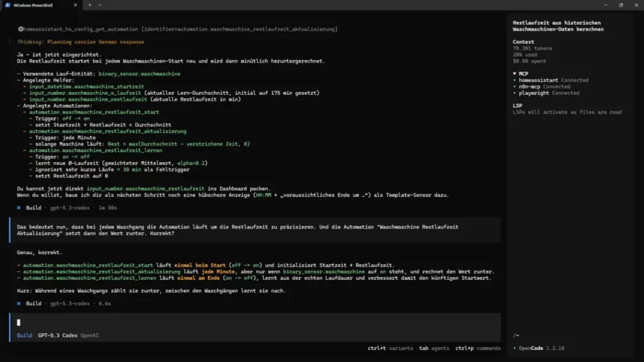Image resolution: width=644 pixels, height=362 pixels.
Task: Click the PowerShell icon on the terminal tab
Action: click(8, 5)
